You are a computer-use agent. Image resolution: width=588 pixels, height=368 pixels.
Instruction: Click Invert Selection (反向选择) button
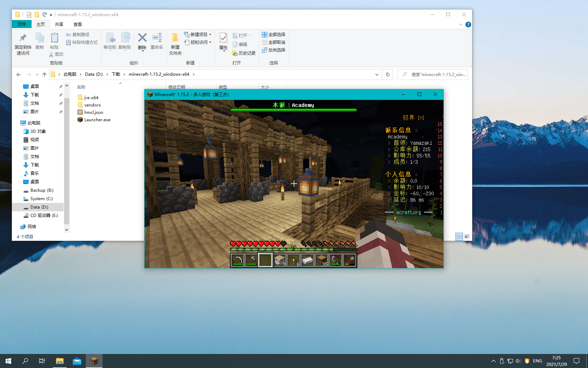click(x=274, y=50)
